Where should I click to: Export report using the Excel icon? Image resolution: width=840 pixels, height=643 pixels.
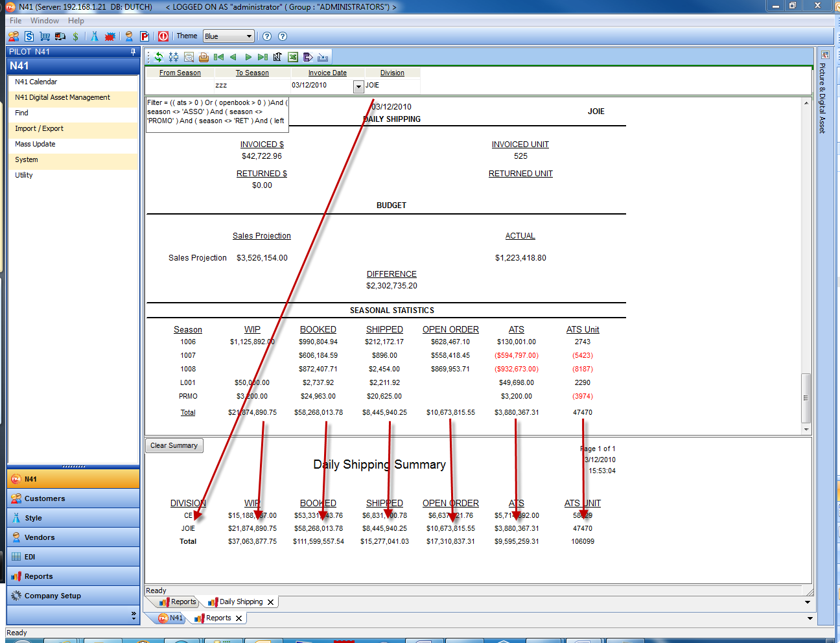(x=293, y=57)
